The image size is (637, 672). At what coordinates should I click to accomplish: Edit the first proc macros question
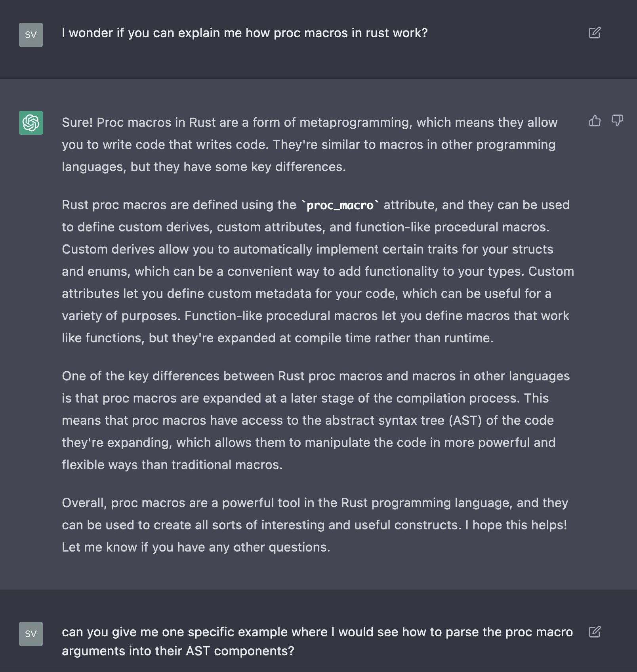pos(595,32)
